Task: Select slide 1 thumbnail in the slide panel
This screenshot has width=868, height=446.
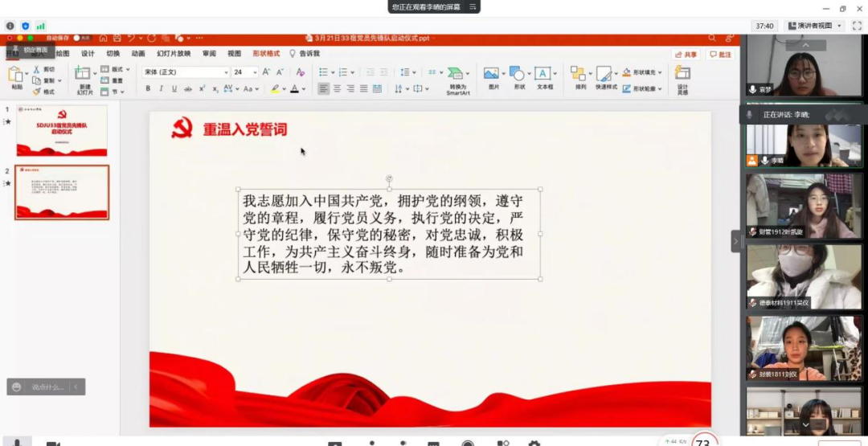Action: point(62,130)
